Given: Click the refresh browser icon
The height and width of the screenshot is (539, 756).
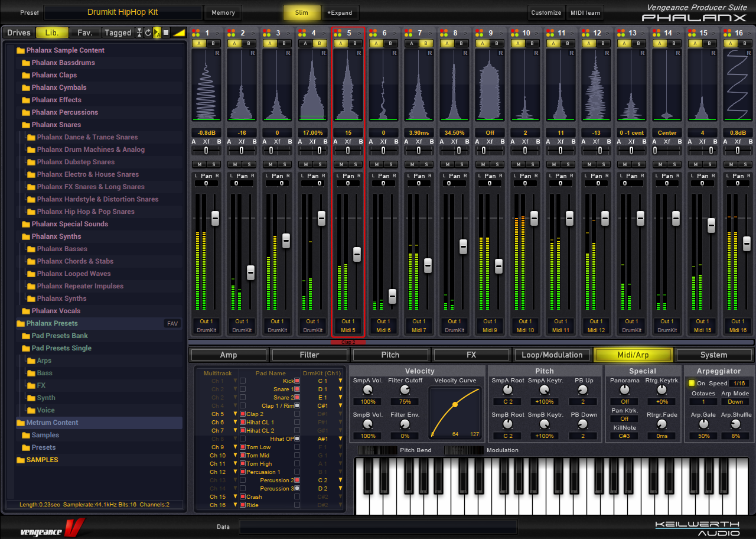Looking at the screenshot, I should 148,33.
